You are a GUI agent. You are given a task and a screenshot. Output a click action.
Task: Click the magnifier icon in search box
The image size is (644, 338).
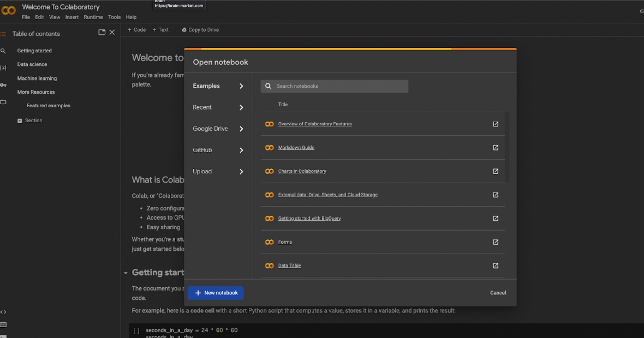click(x=268, y=86)
